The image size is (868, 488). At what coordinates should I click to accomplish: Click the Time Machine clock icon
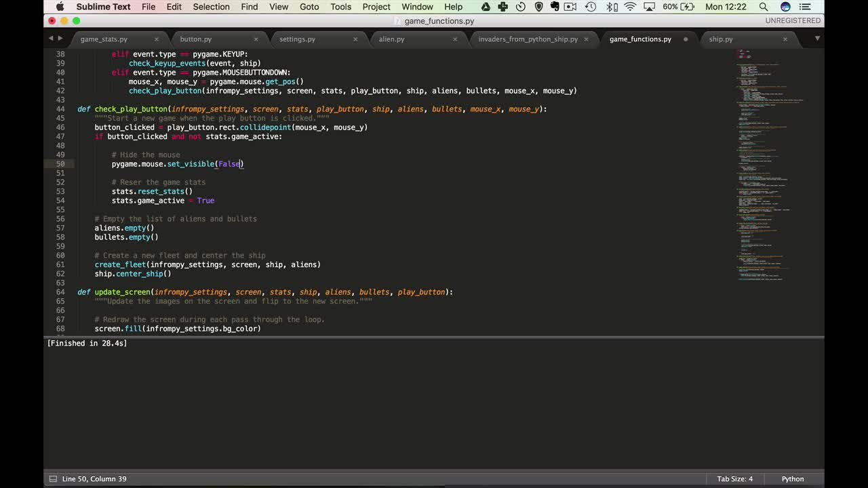[x=592, y=7]
